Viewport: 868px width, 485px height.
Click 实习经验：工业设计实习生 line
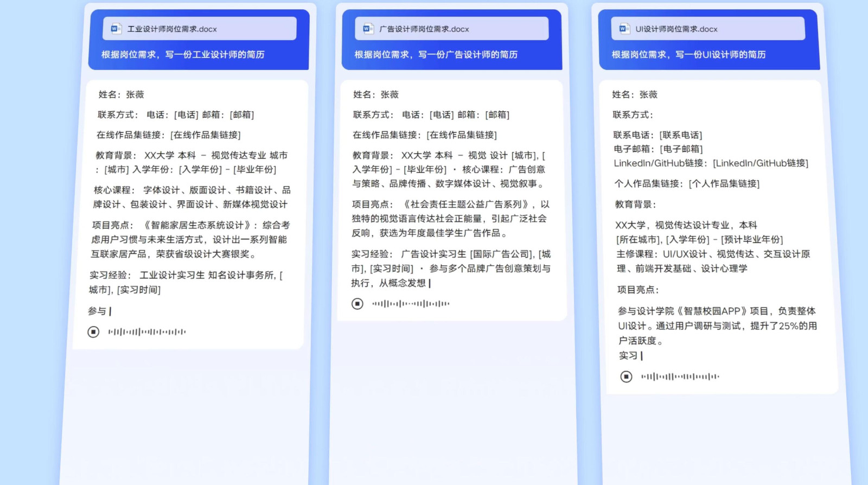[x=186, y=282]
